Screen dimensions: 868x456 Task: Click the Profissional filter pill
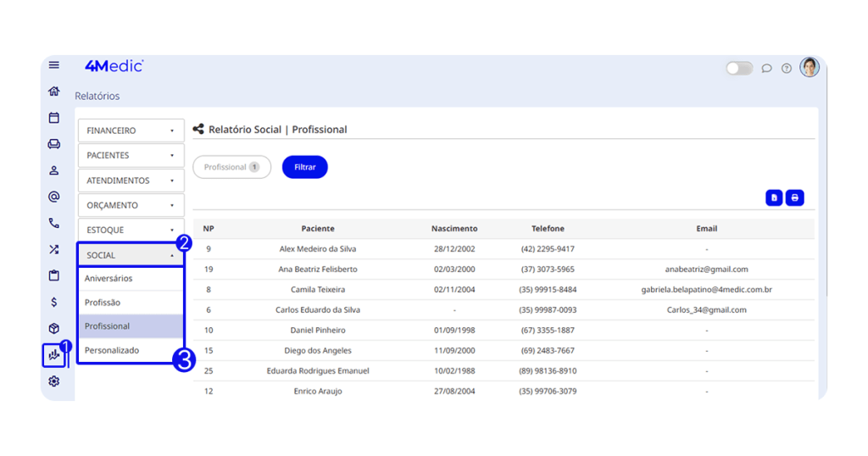click(231, 168)
